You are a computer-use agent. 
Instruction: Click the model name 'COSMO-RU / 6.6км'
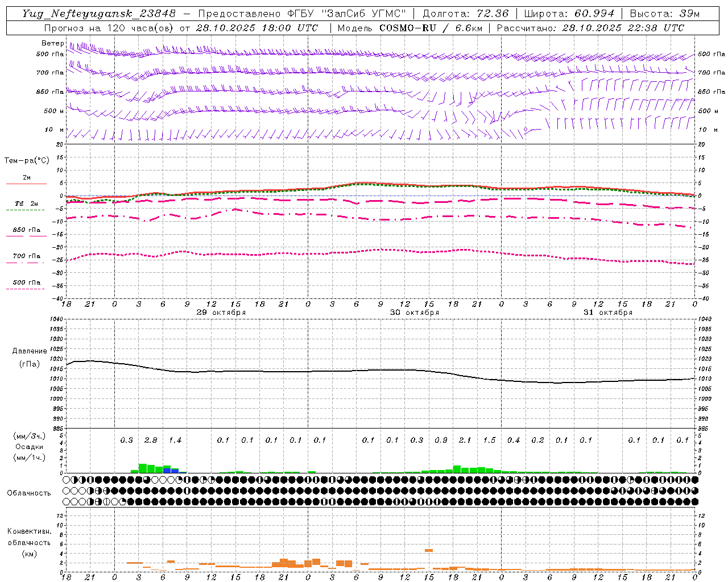431,28
